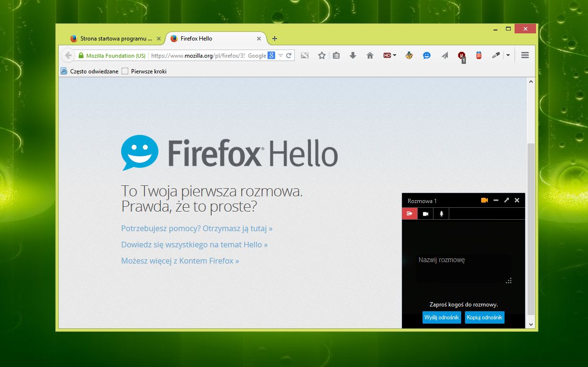Close the Rozmowa 1 conversation panel
The height and width of the screenshot is (367, 588).
(517, 200)
